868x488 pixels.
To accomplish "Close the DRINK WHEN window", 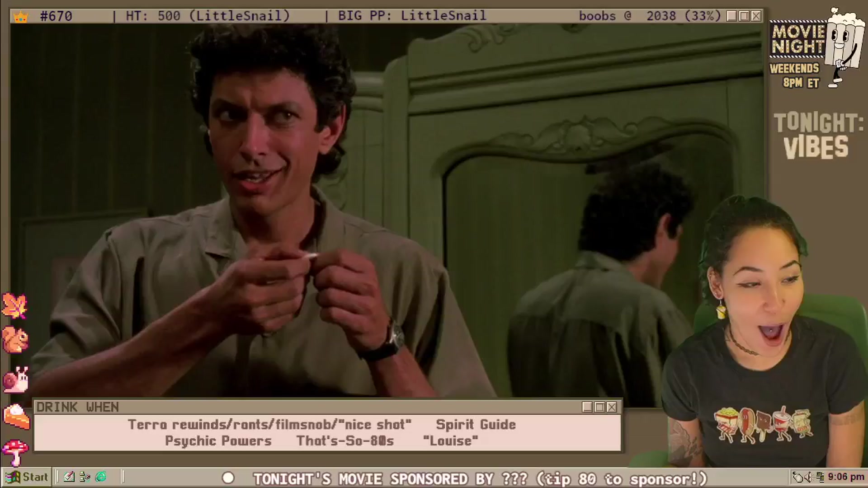I will coord(612,407).
